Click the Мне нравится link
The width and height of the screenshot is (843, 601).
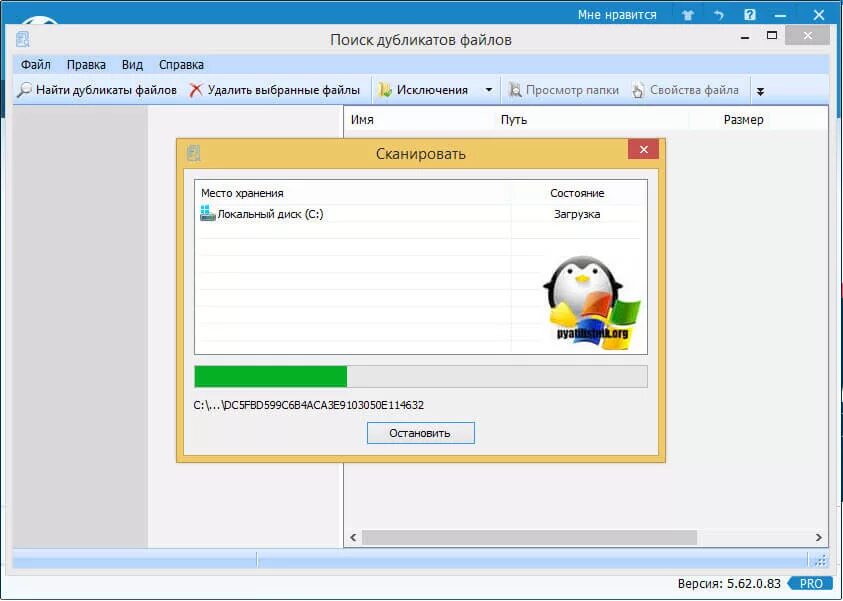617,15
